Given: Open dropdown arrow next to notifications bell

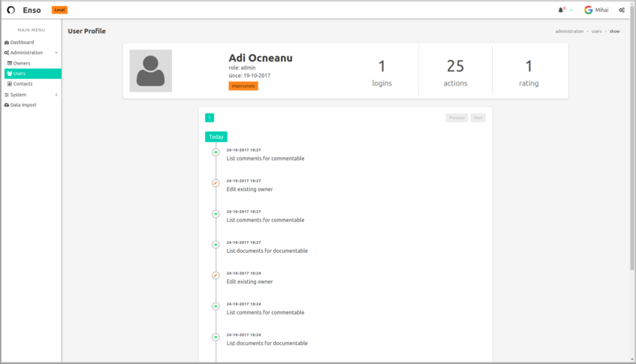Looking at the screenshot, I should coord(571,11).
